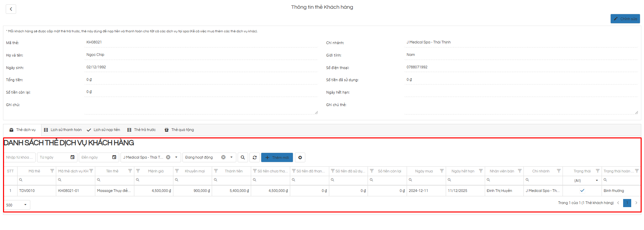Click the Thêm mới button

point(277,158)
